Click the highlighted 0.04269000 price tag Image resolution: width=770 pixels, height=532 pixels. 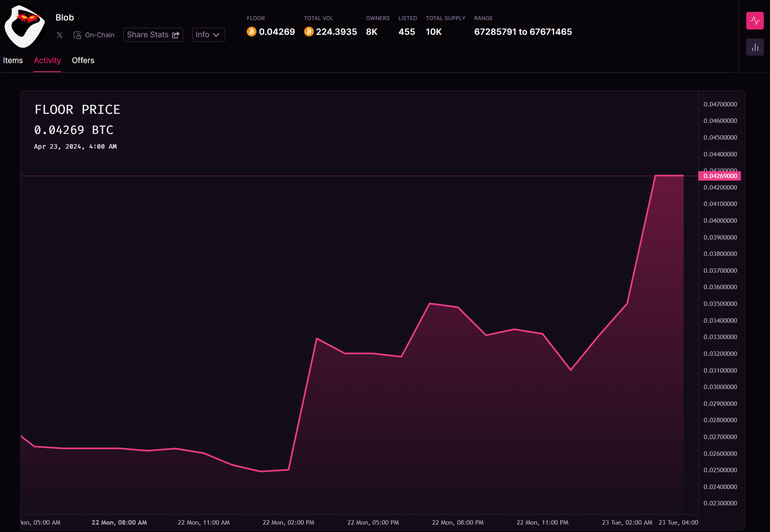pos(720,176)
